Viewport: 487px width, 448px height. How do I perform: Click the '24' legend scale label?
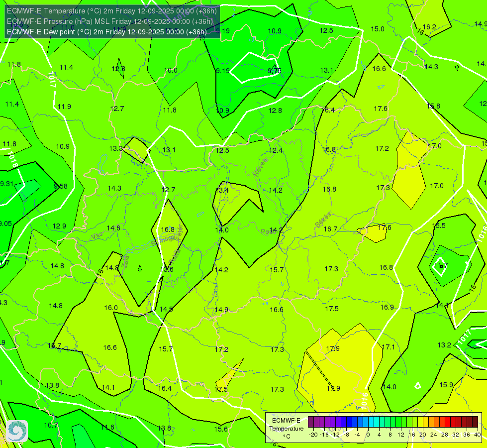click(434, 435)
